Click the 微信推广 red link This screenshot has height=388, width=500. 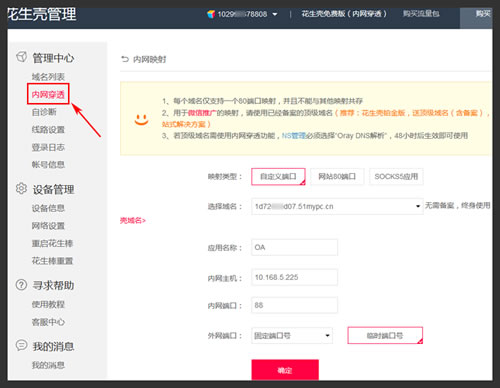pos(202,113)
